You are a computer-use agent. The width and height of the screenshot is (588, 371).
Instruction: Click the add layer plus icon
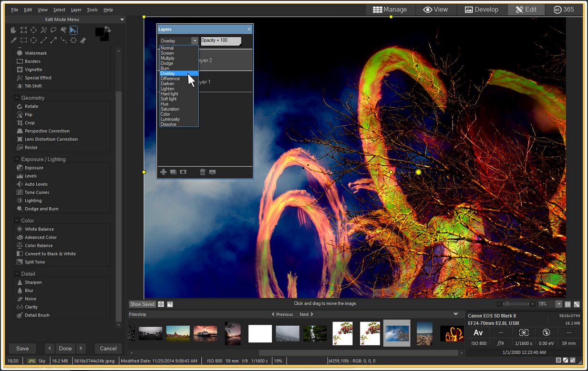(164, 172)
